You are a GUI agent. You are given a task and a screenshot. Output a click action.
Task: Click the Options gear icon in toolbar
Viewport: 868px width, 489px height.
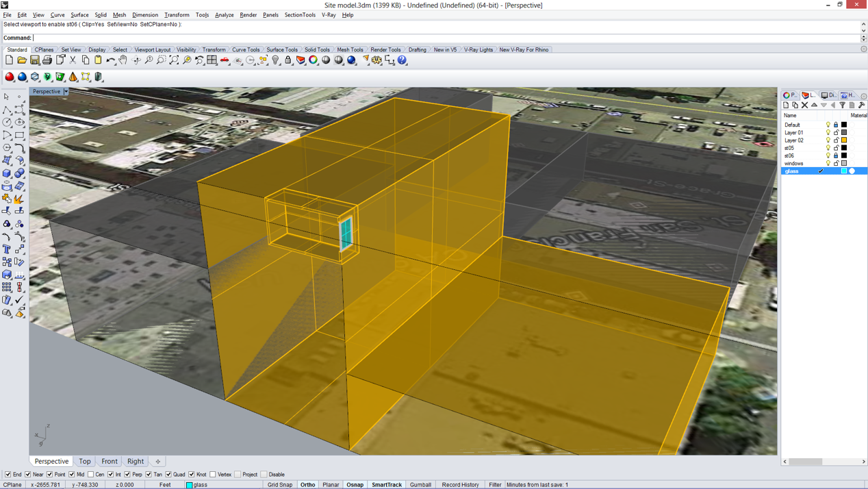click(x=377, y=60)
